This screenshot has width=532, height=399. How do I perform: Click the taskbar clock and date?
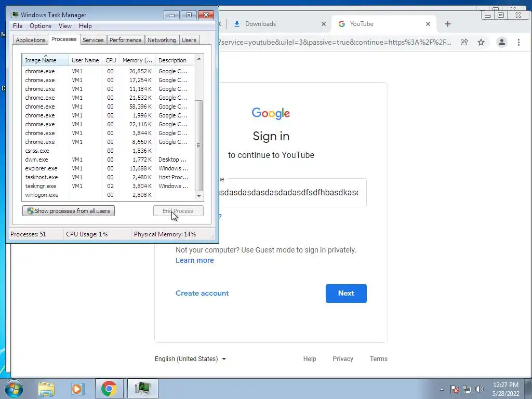click(x=506, y=389)
